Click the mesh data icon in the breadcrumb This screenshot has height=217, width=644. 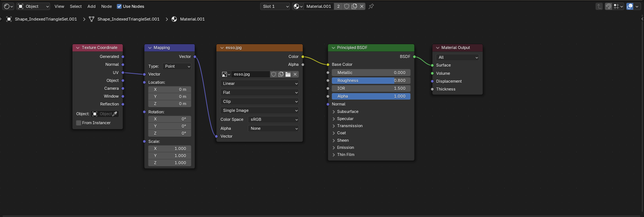click(x=92, y=19)
